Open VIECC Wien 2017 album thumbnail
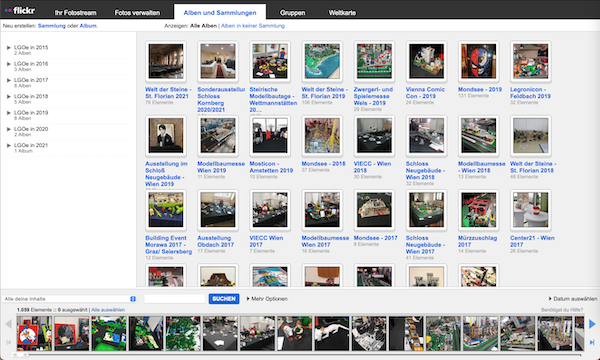The height and width of the screenshot is (360, 600). pyautogui.click(x=270, y=210)
